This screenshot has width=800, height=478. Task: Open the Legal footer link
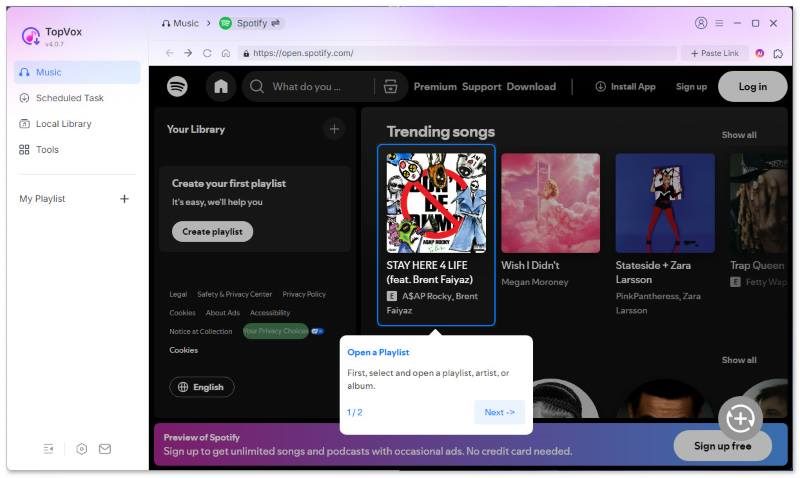[x=178, y=294]
